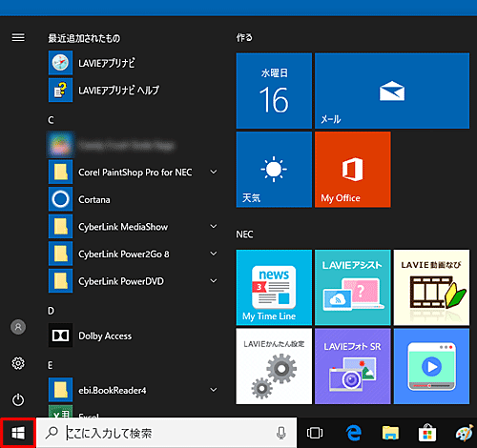
Task: Open the LAVIEアシスト tile
Action: point(353,287)
